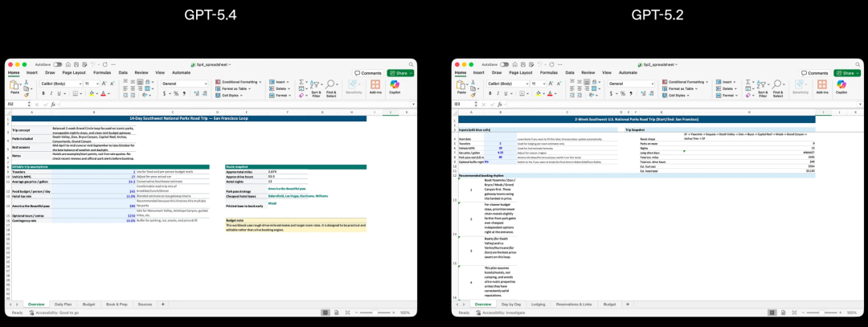The image size is (868, 327).
Task: Click Save icon in 5p2_spreadsheet title bar
Action: [523, 65]
